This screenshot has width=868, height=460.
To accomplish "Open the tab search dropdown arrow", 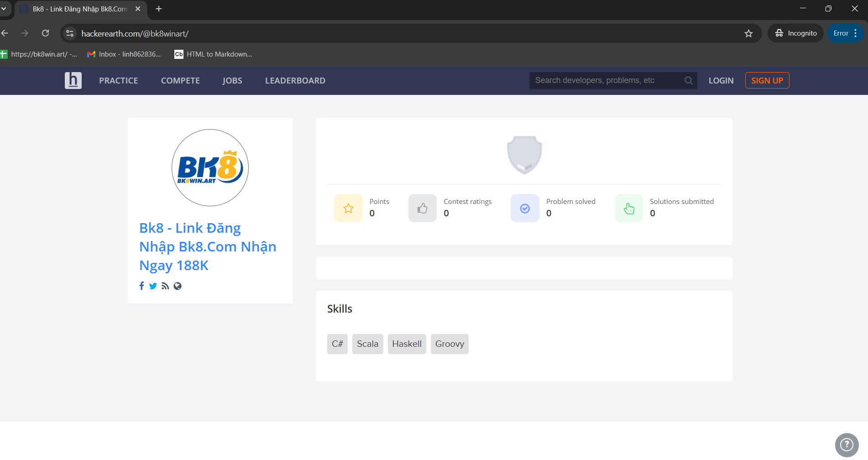I will click(x=4, y=9).
